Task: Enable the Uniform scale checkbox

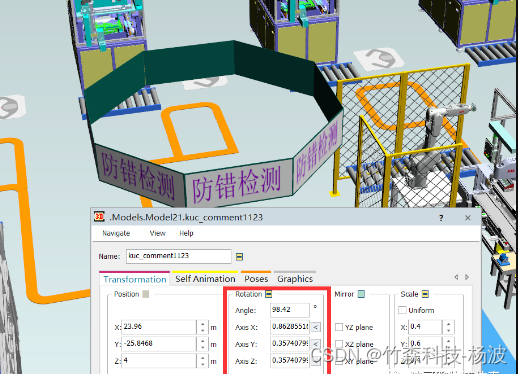Action: (x=402, y=310)
